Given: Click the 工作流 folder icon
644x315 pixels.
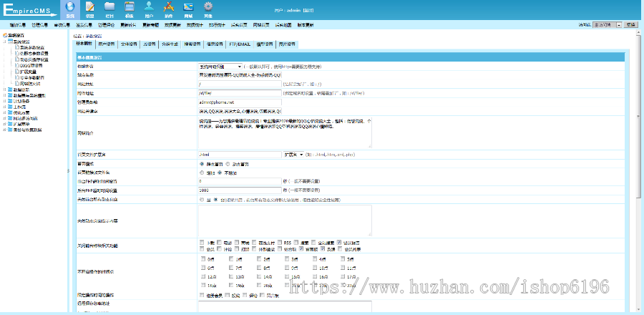Looking at the screenshot, I should coord(10,107).
